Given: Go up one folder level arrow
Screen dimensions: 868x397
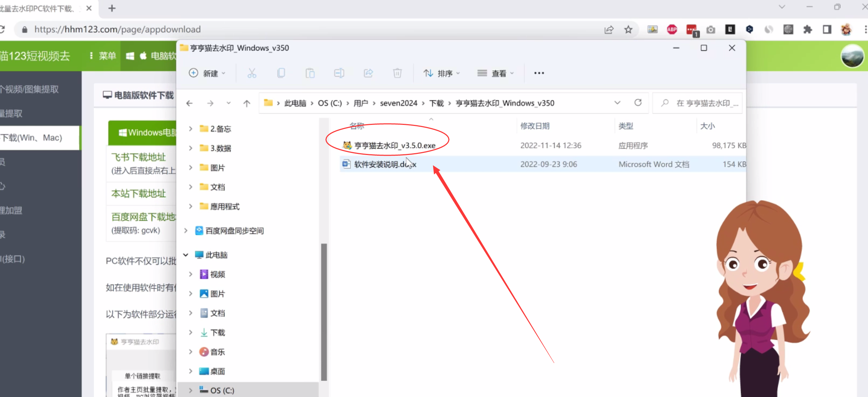Looking at the screenshot, I should (247, 103).
